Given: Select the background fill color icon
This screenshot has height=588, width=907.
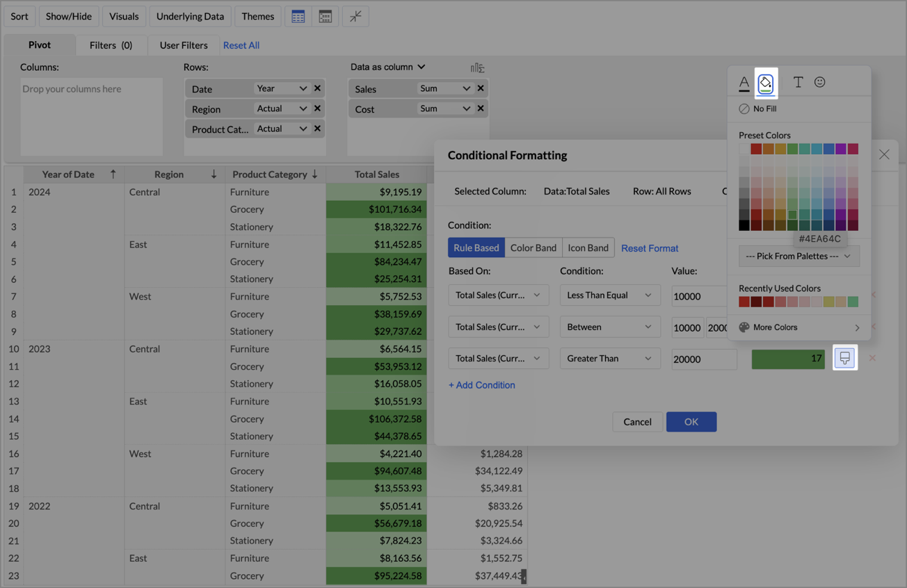Looking at the screenshot, I should point(765,83).
